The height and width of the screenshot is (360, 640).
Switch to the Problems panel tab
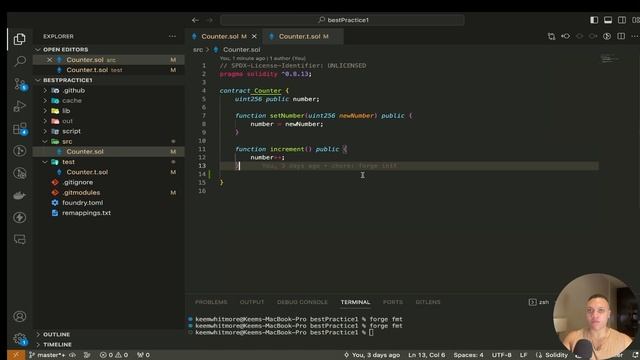tap(211, 302)
